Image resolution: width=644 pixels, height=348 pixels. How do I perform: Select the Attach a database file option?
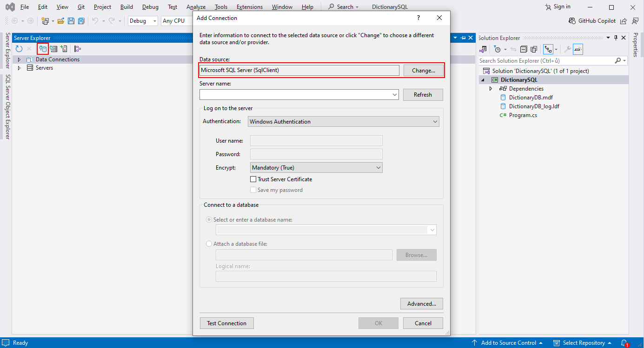tap(209, 243)
